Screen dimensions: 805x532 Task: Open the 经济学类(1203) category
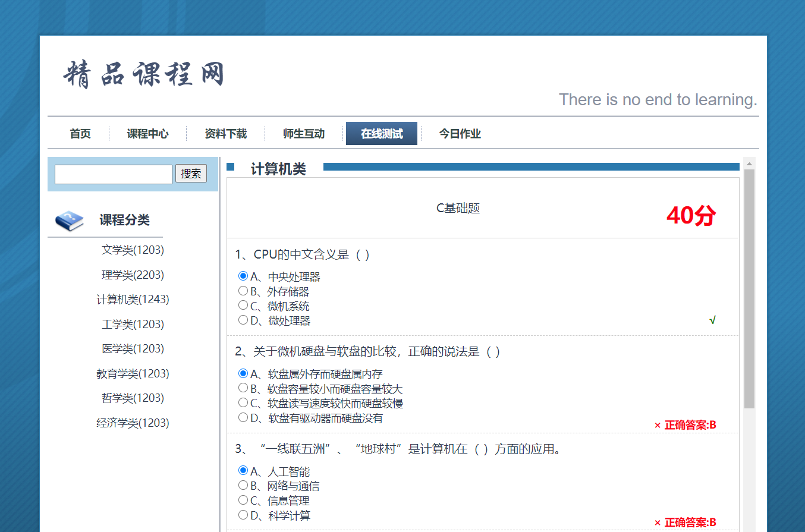coord(133,422)
